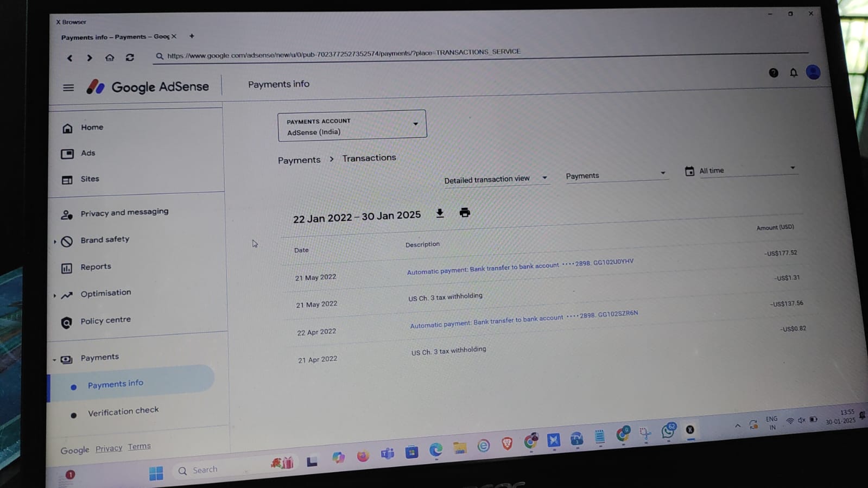Open Ads in the sidebar
This screenshot has height=488, width=868.
[88, 153]
